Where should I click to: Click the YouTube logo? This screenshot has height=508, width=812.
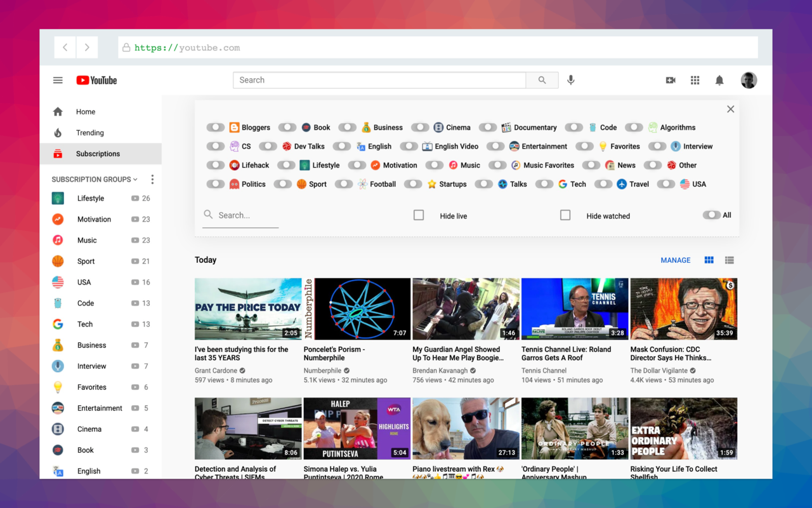(x=96, y=80)
